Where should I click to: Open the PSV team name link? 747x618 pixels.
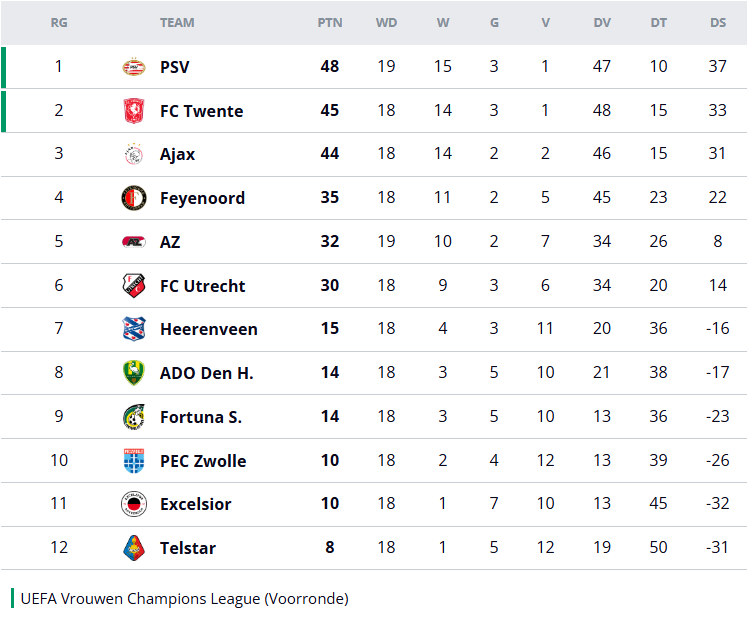pos(174,67)
